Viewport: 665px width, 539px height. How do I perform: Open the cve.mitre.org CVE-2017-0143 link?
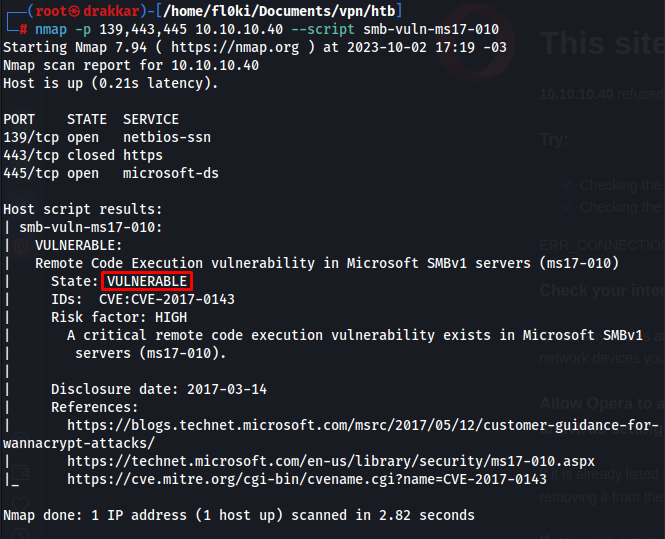point(307,479)
